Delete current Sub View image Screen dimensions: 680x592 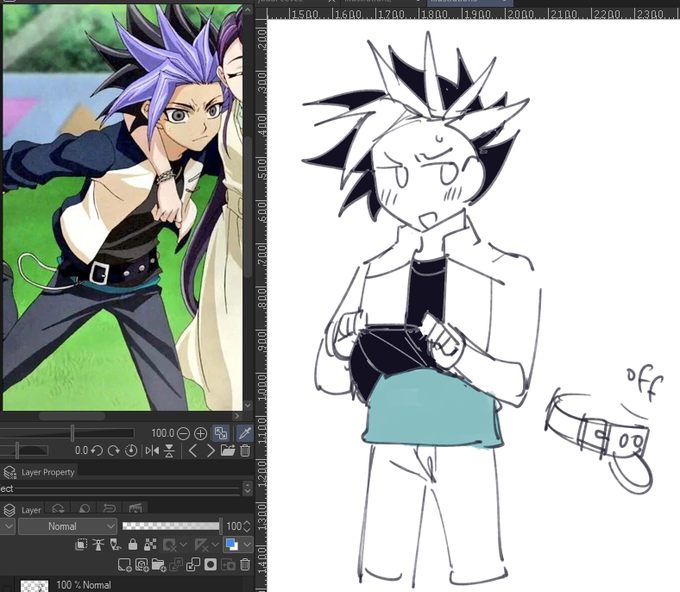[x=245, y=451]
